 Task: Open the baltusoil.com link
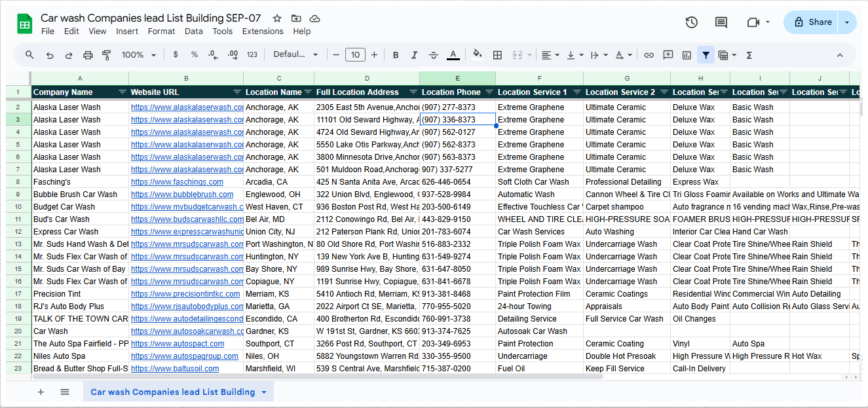point(175,369)
